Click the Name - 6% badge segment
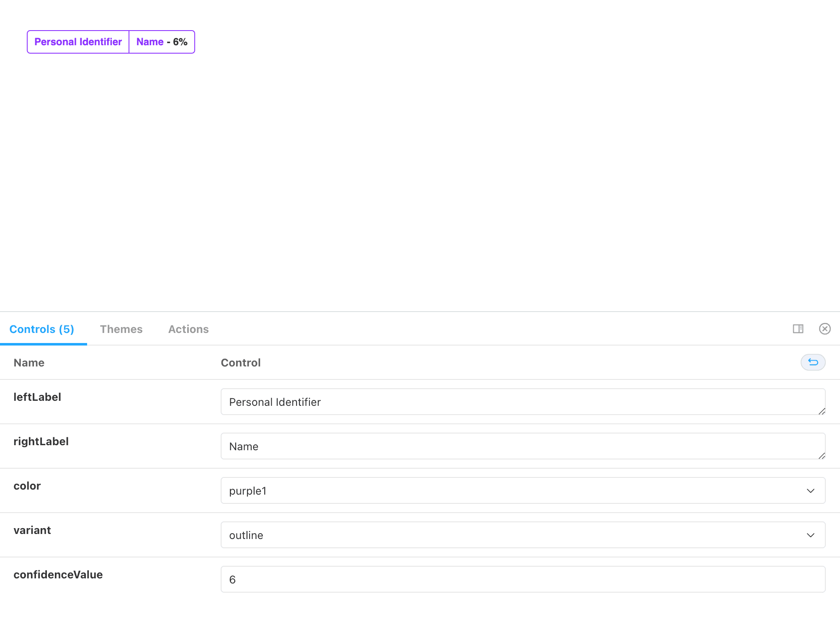Viewport: 840px width, 619px height. click(x=162, y=42)
